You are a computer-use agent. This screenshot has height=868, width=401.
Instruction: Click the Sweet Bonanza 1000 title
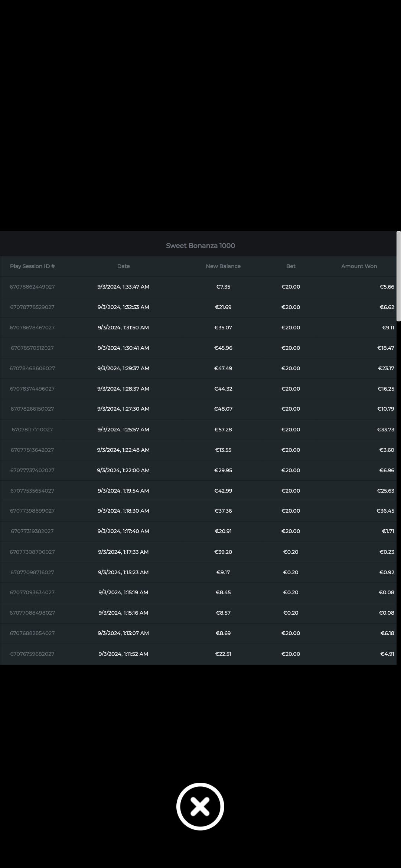point(200,246)
